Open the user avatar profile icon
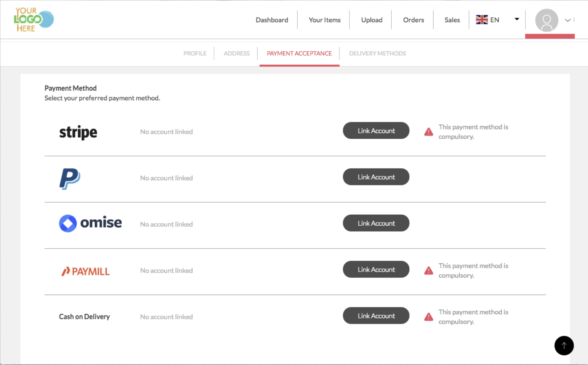Viewport: 588px width, 365px height. [546, 20]
